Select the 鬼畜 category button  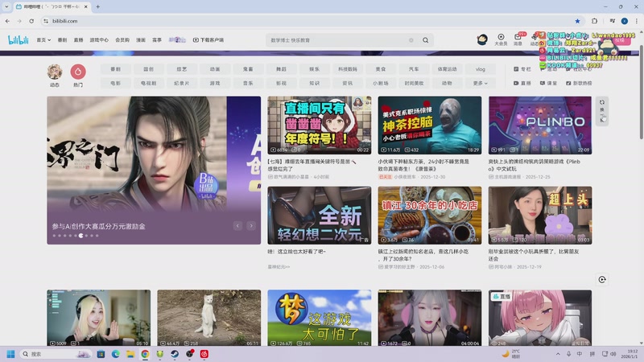point(248,69)
